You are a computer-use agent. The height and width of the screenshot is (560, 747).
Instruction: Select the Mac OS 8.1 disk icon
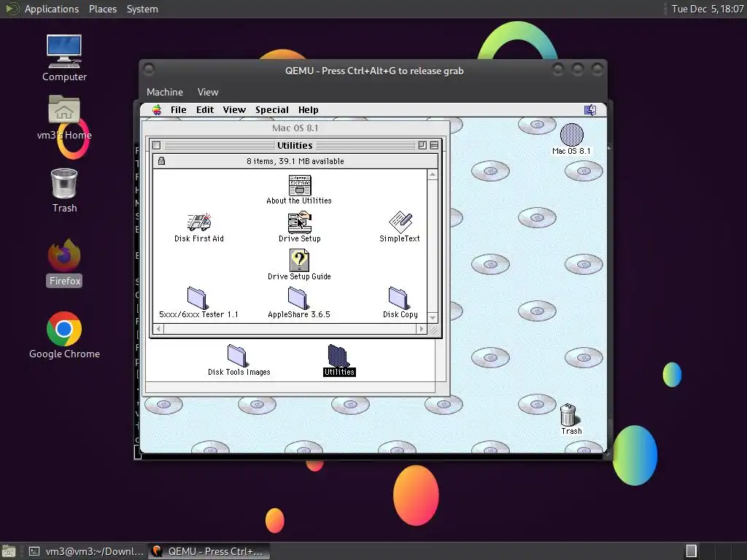572,135
